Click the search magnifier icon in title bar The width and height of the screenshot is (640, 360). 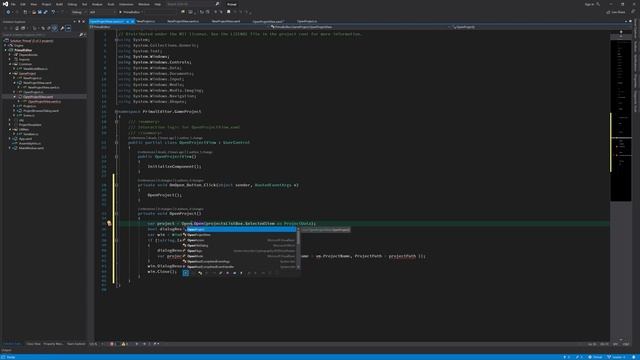(218, 4)
